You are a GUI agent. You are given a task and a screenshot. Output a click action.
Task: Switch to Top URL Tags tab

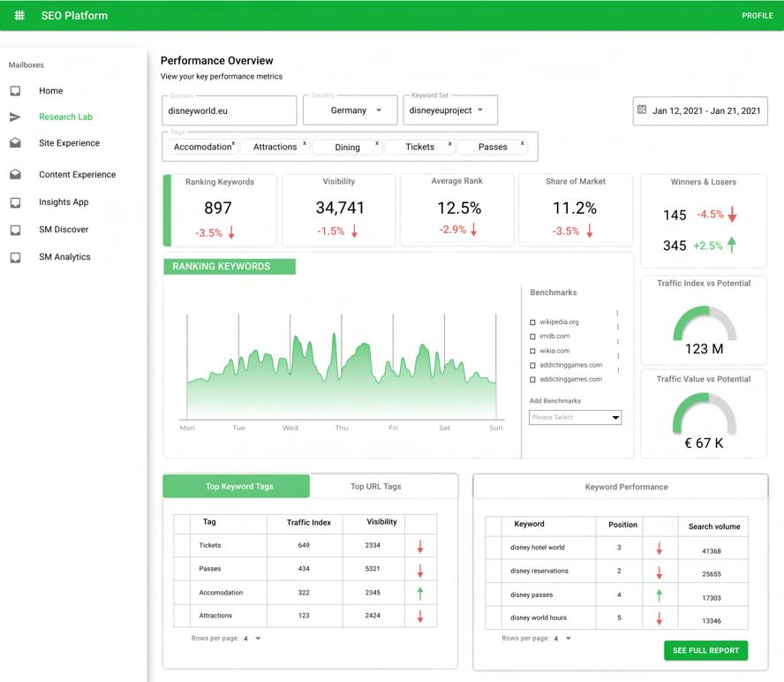(383, 486)
